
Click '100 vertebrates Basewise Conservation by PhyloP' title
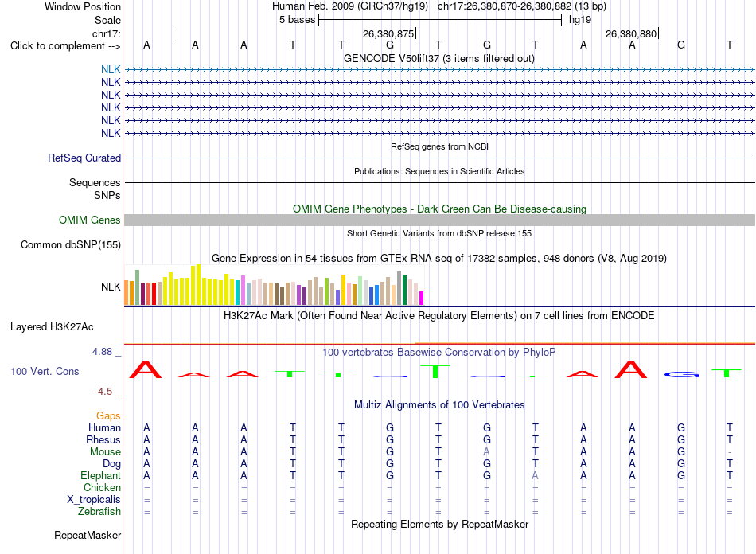pos(439,353)
